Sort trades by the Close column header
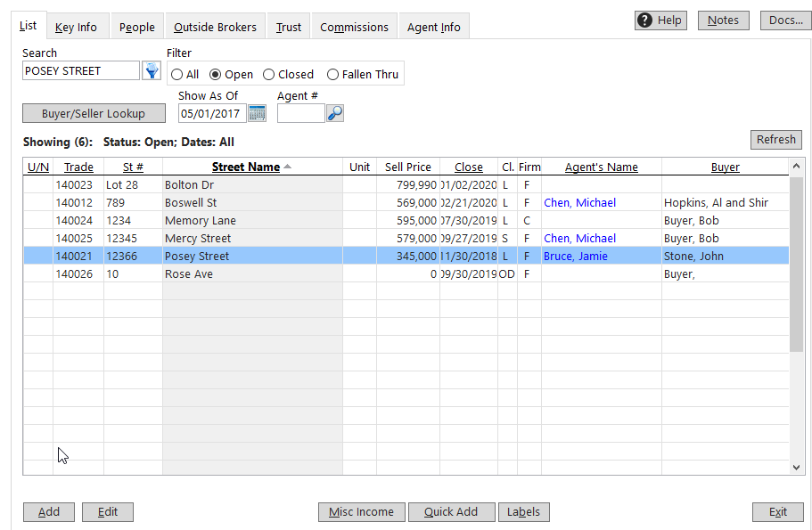Viewport: 812px width, 530px height. tap(469, 167)
